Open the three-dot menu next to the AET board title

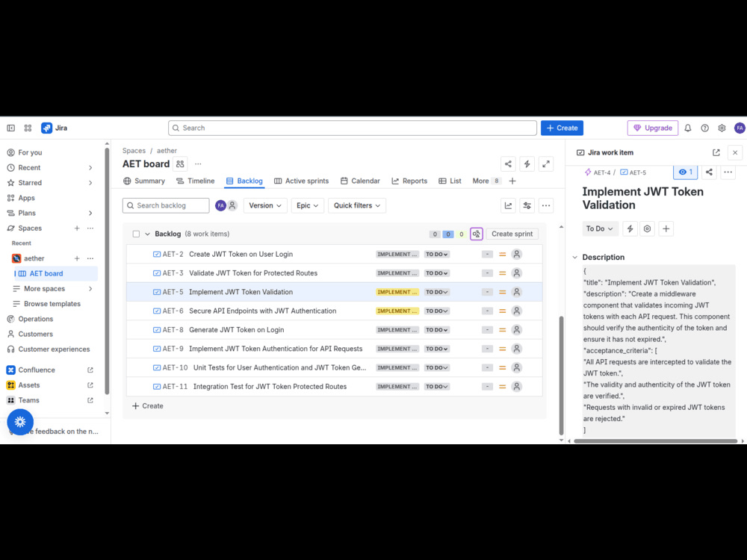[x=198, y=164]
